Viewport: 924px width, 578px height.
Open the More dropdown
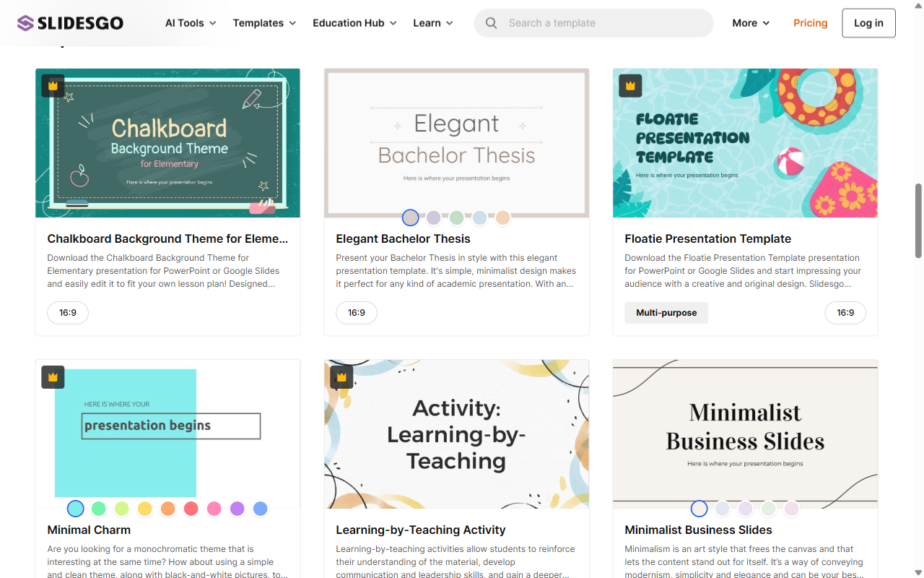tap(751, 23)
